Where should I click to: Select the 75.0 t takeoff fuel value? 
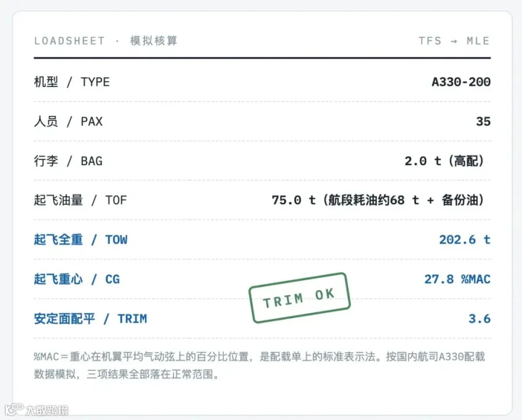[293, 200]
